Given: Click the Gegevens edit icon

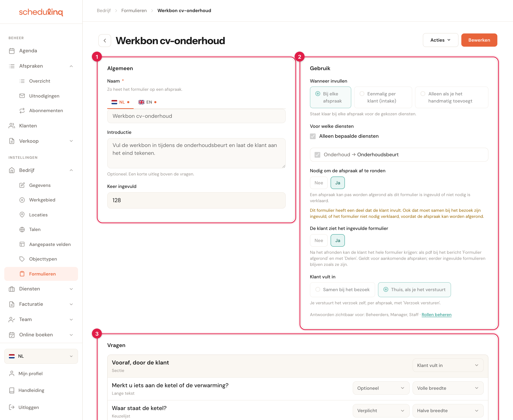Looking at the screenshot, I should point(22,185).
